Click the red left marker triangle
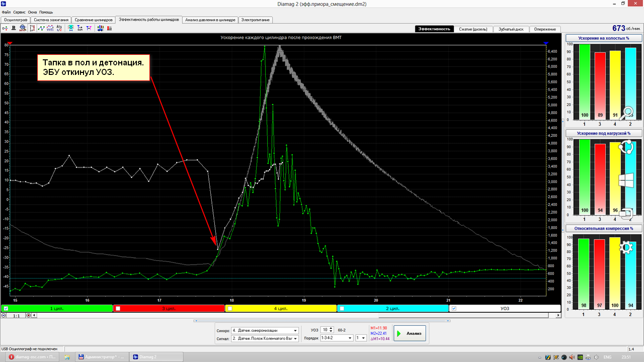The height and width of the screenshot is (362, 644). [x=10, y=44]
